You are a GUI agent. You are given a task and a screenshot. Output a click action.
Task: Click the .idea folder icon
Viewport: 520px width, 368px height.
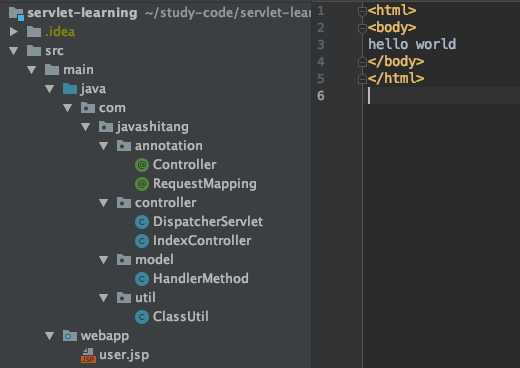pyautogui.click(x=34, y=32)
